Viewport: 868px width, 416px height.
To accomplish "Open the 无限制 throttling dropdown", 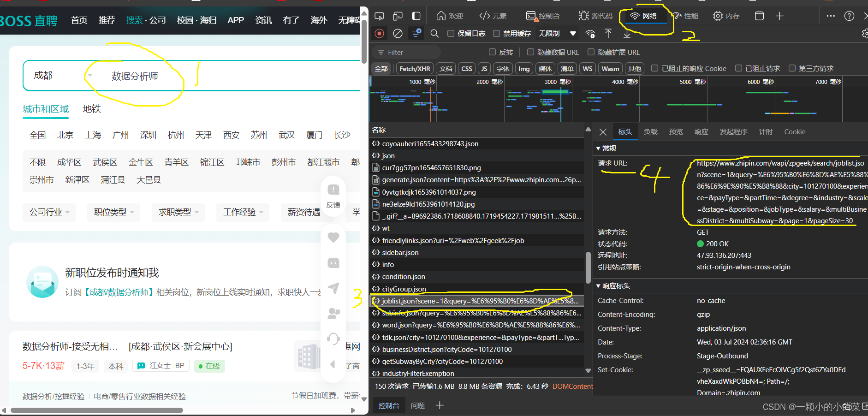I will coord(558,33).
